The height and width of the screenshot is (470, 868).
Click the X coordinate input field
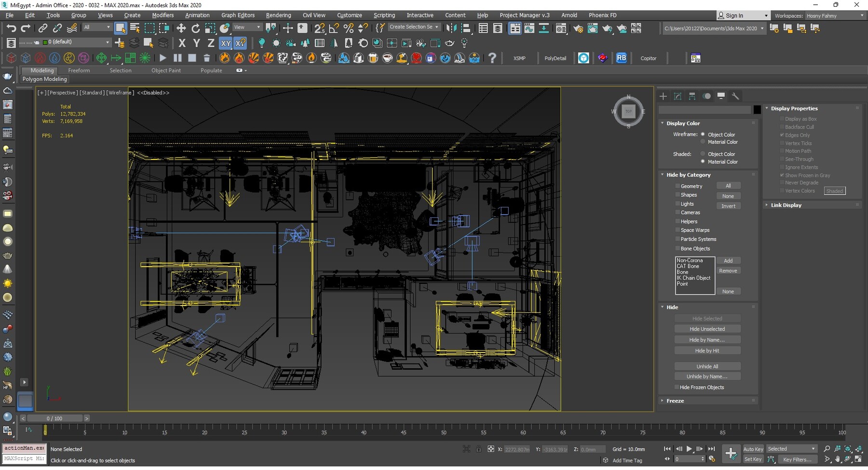tap(516, 449)
